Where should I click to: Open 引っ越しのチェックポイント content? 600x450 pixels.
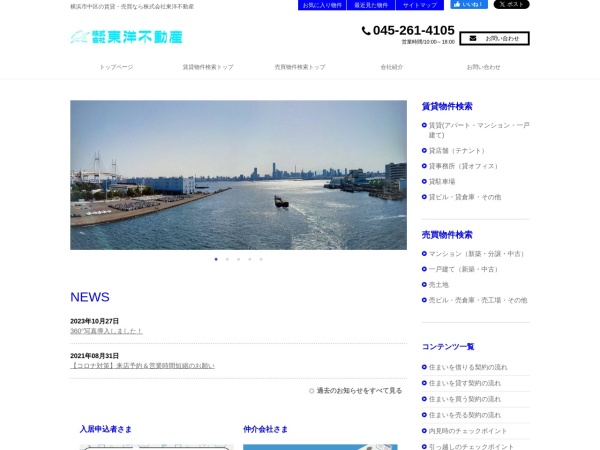pyautogui.click(x=471, y=447)
